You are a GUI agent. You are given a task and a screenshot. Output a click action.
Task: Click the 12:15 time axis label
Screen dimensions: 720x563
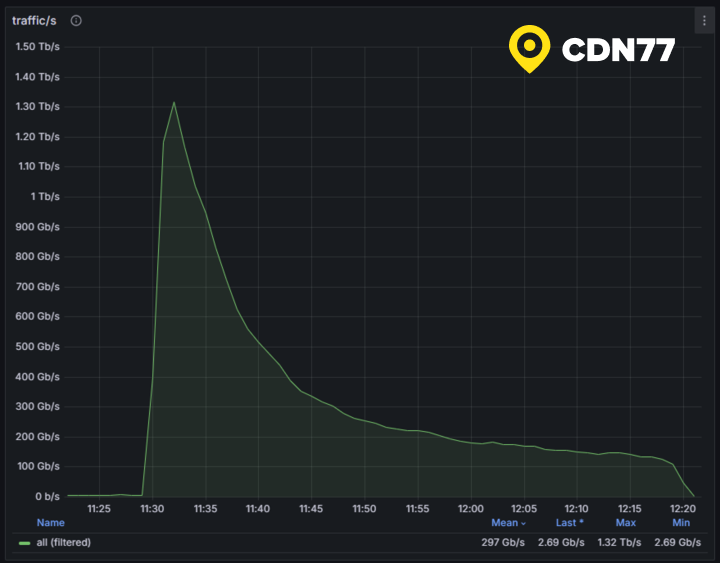tap(630, 509)
